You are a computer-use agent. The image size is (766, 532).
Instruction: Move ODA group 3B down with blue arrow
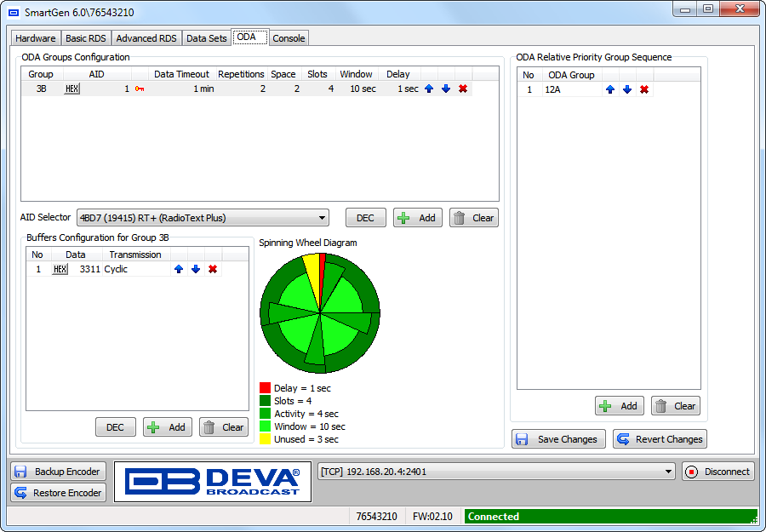coord(446,89)
